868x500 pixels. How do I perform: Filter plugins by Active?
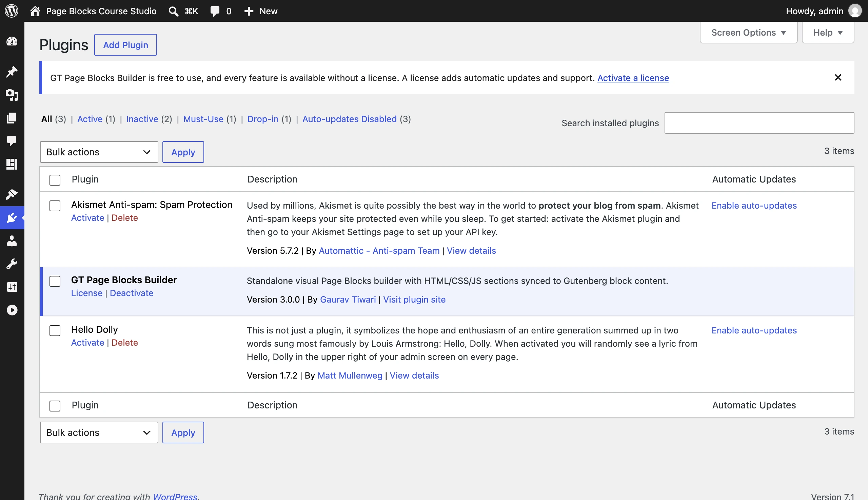[90, 119]
